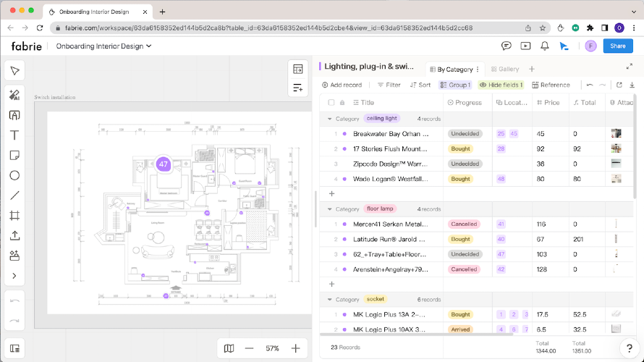Open the notifications bell

(545, 46)
